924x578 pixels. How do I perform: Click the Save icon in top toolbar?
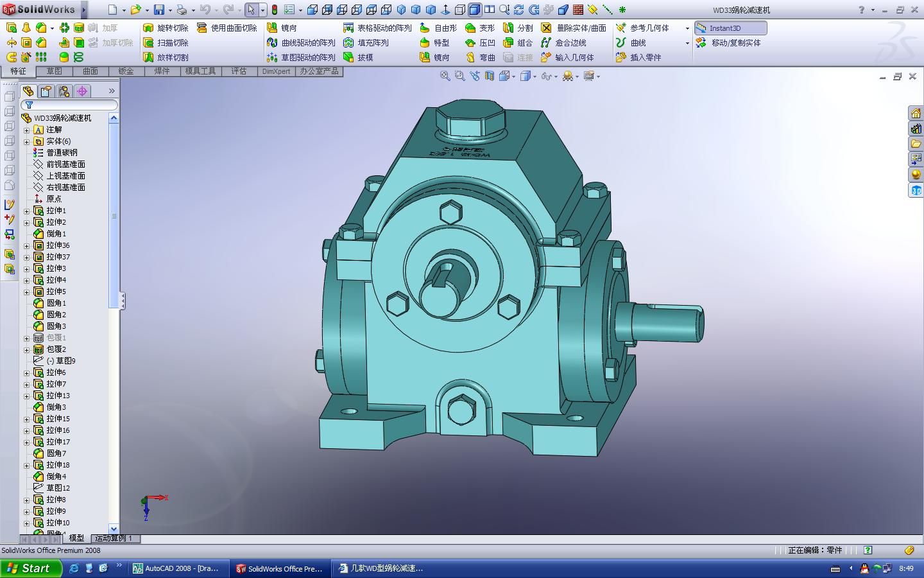(x=158, y=10)
